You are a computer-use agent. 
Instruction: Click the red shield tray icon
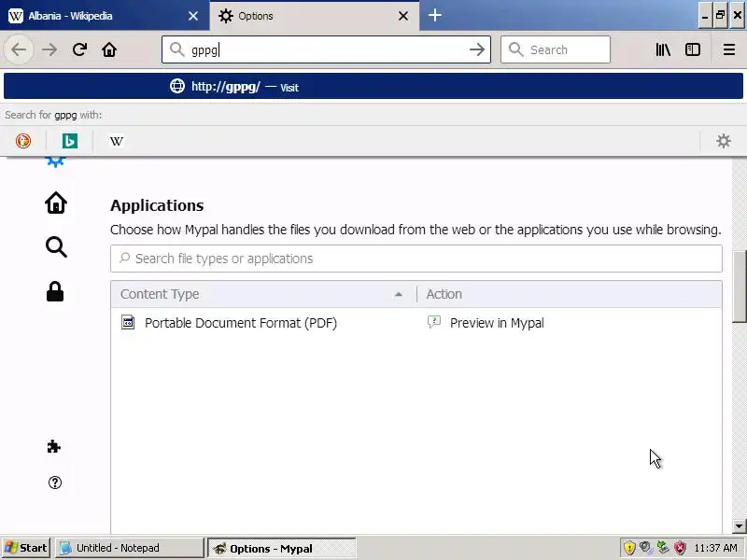[x=681, y=548]
